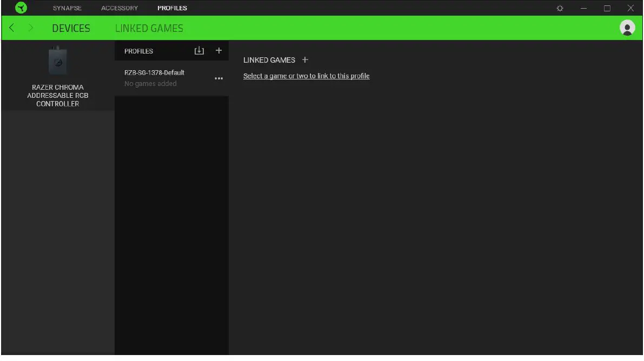644x361 pixels.
Task: Switch to the Devices tab
Action: [x=71, y=28]
